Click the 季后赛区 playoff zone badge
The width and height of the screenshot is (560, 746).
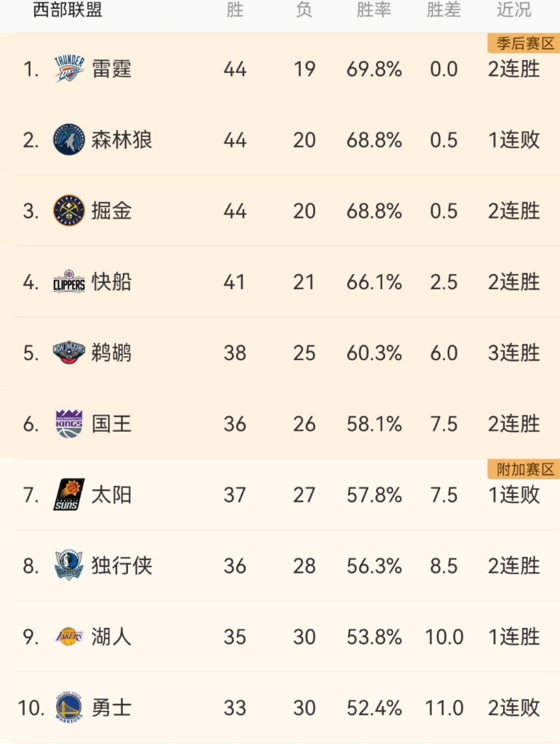pyautogui.click(x=524, y=44)
